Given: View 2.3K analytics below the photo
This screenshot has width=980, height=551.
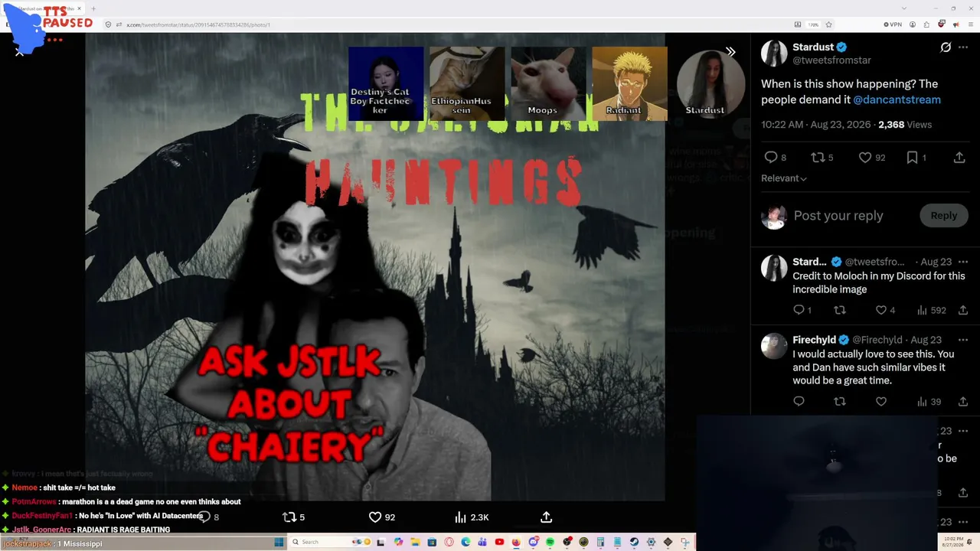Looking at the screenshot, I should 472,517.
